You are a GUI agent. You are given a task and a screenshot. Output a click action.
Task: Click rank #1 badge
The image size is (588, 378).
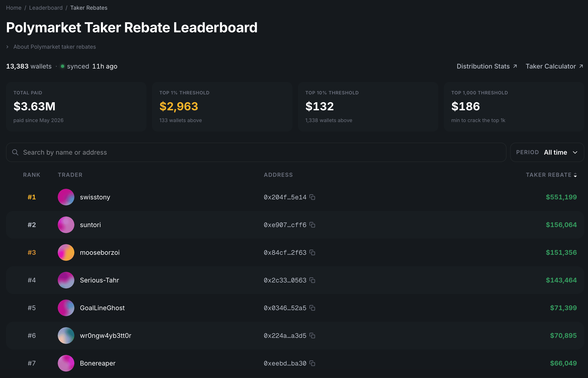(x=32, y=197)
